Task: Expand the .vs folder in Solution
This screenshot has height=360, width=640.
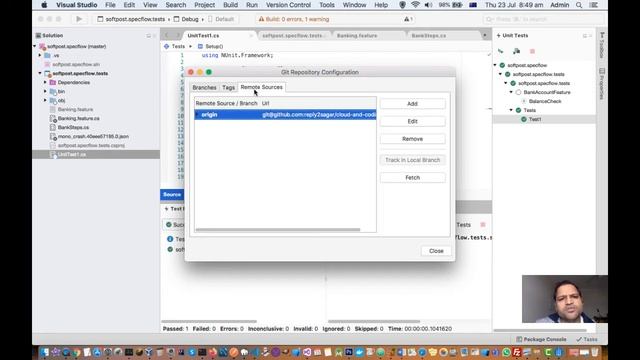Action: click(40, 56)
